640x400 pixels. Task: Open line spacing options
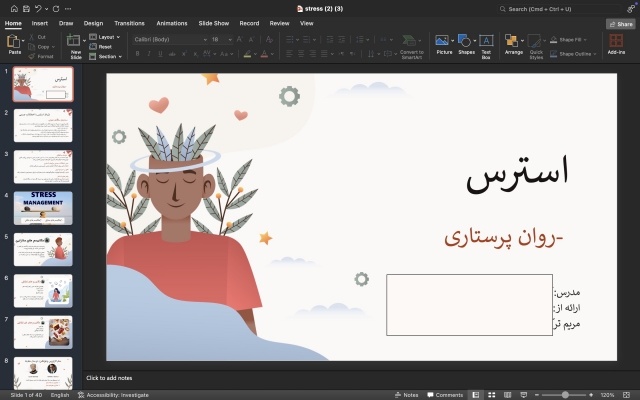[360, 39]
